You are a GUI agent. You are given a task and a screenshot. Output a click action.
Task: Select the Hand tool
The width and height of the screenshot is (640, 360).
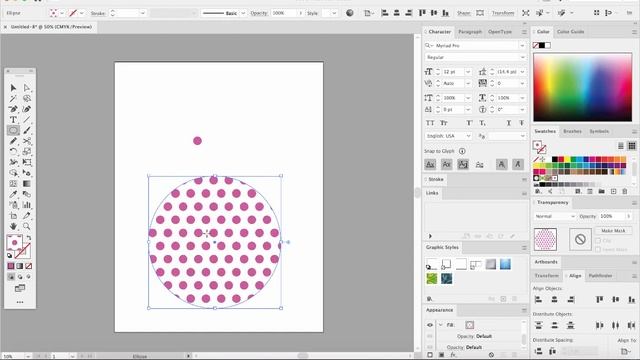[x=13, y=226]
